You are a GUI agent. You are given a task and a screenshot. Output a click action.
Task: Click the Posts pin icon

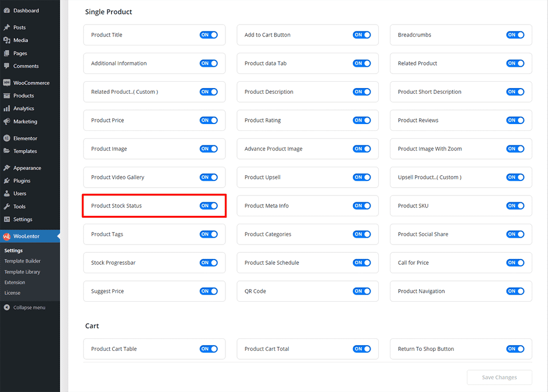7,28
